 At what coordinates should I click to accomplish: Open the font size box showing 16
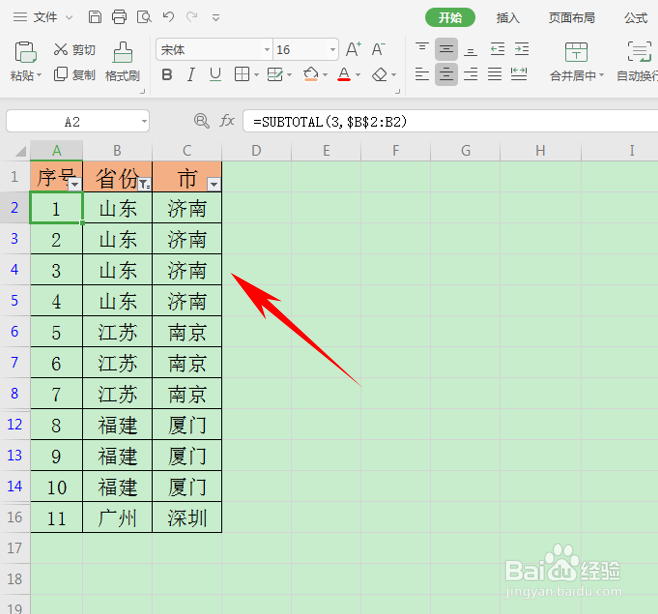[306, 50]
